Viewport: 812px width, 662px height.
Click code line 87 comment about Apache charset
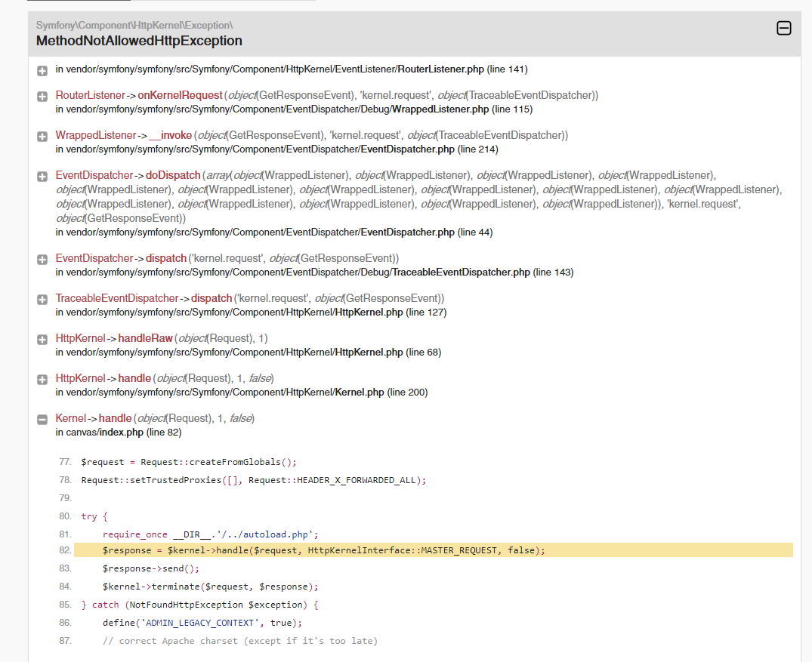point(239,641)
